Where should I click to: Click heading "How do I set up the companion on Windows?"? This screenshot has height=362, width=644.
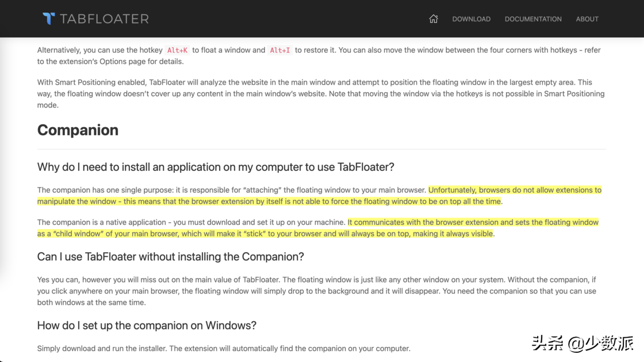147,325
